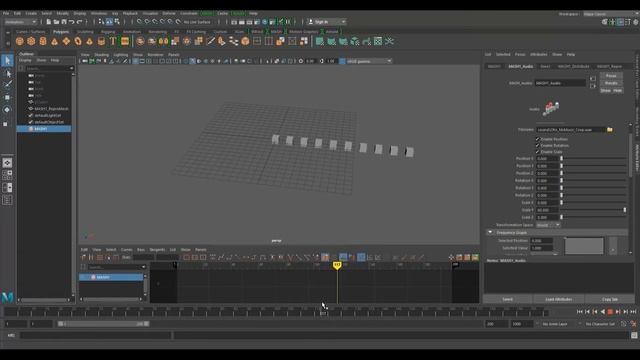Image resolution: width=640 pixels, height=360 pixels.
Task: Adjust the Scale Y slider handle
Action: coord(624,210)
